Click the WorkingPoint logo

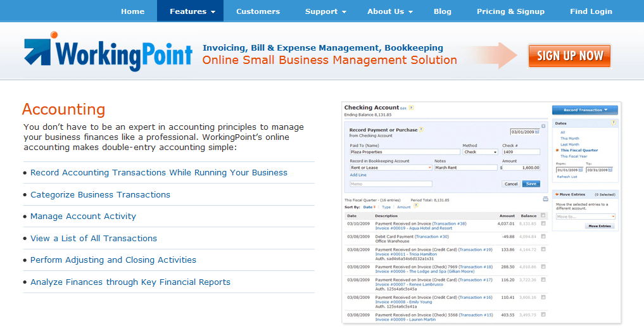pos(108,52)
